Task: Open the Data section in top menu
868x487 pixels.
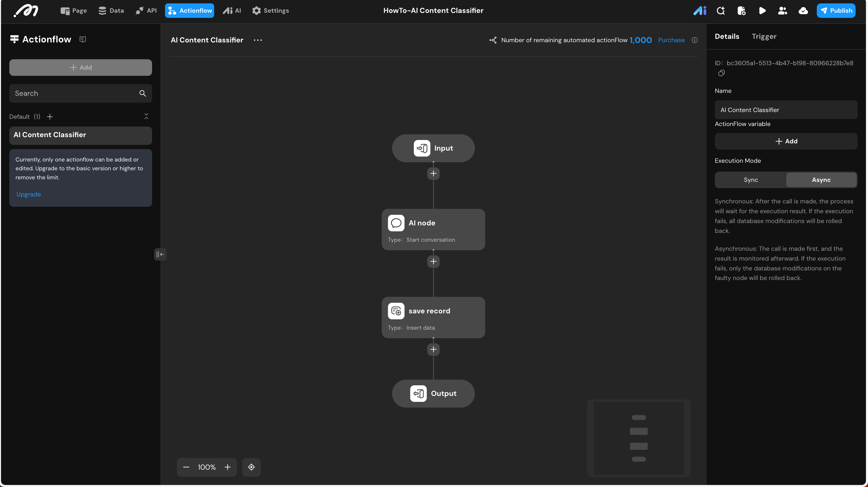Action: pos(111,11)
